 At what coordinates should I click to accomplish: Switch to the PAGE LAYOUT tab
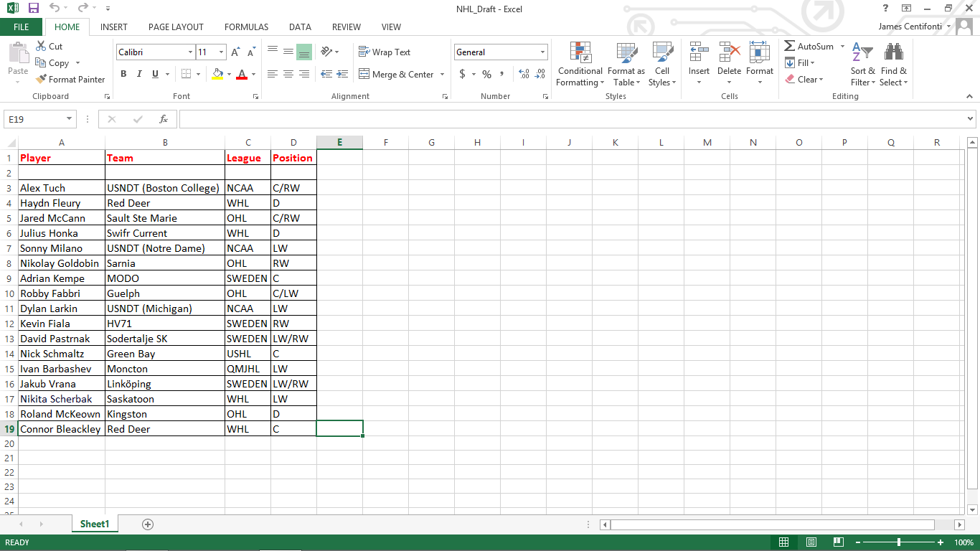click(176, 27)
